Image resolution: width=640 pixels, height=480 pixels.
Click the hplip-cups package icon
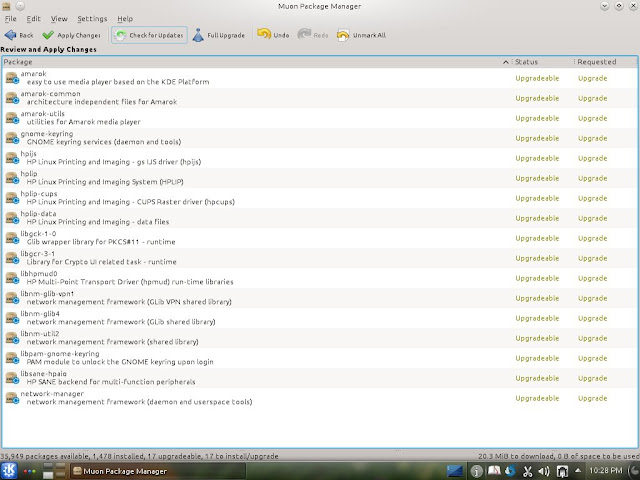coord(12,198)
